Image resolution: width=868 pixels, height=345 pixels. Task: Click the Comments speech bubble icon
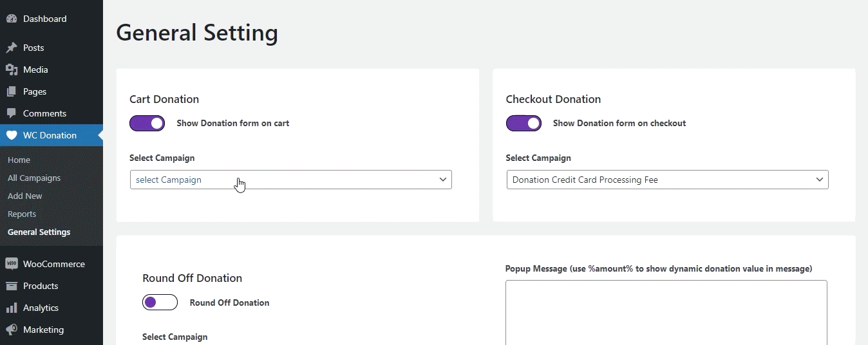pyautogui.click(x=12, y=113)
